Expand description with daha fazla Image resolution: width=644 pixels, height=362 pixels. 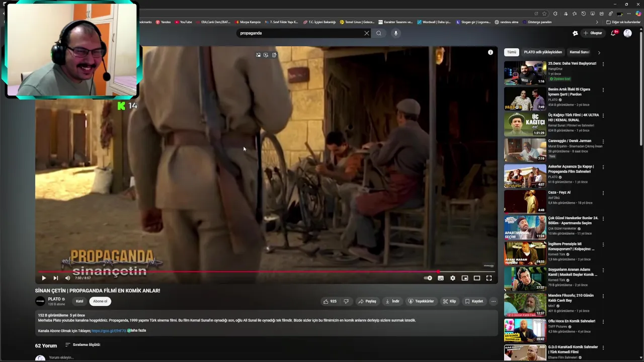click(x=137, y=330)
